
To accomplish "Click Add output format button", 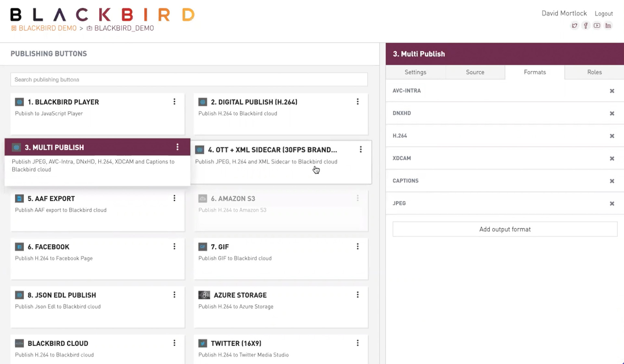I will pos(505,229).
